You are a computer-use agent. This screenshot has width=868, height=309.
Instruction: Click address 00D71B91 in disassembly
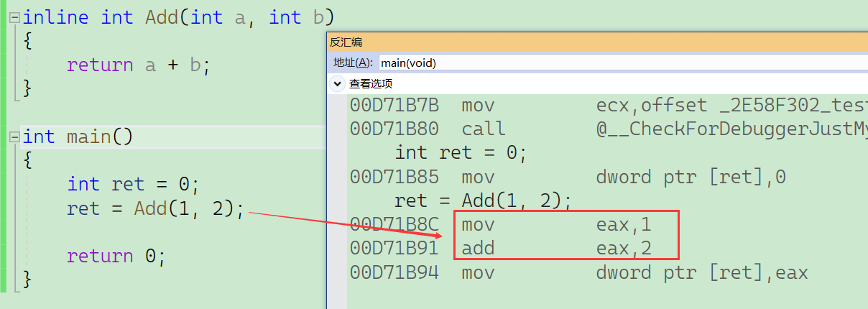(394, 249)
